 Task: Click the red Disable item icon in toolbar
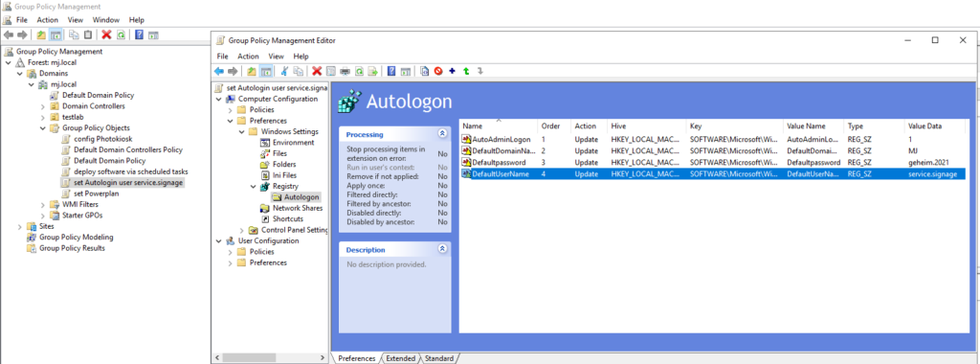click(x=438, y=71)
